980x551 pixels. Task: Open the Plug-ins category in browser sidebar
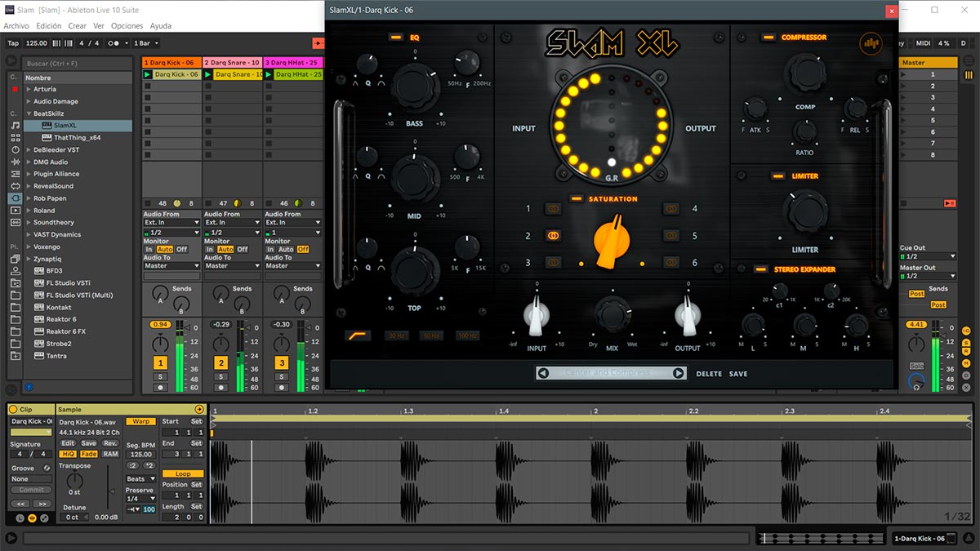click(16, 198)
